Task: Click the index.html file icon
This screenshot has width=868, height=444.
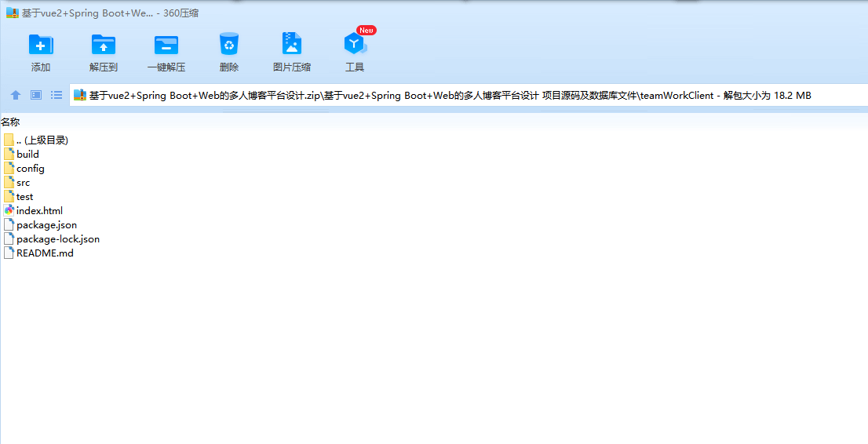Action: click(x=9, y=210)
